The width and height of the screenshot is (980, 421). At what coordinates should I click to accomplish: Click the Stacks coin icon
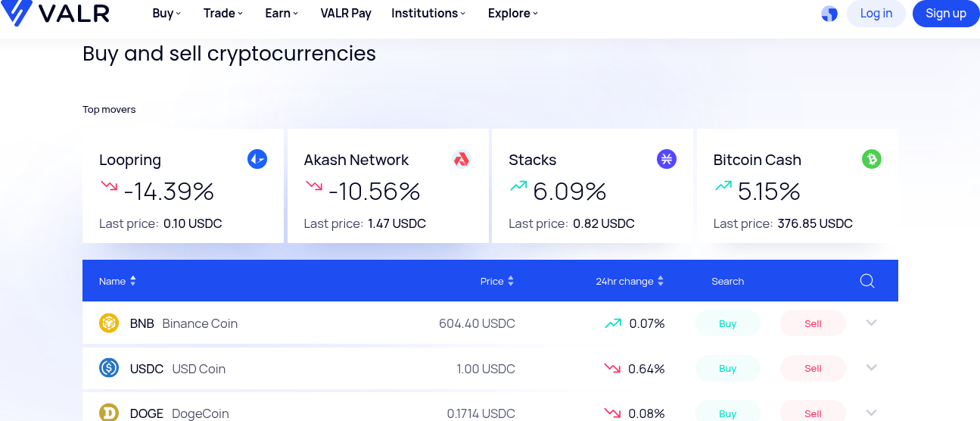[x=667, y=159]
